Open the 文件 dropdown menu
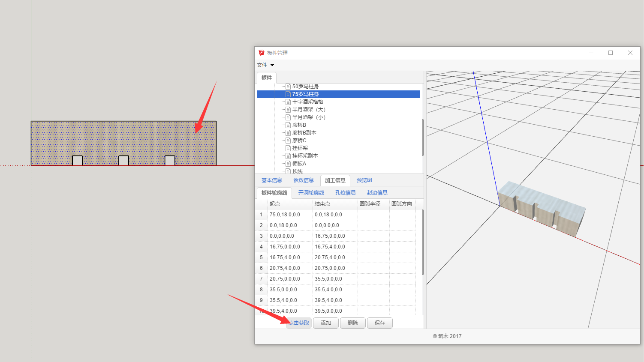The width and height of the screenshot is (644, 362). 265,65
